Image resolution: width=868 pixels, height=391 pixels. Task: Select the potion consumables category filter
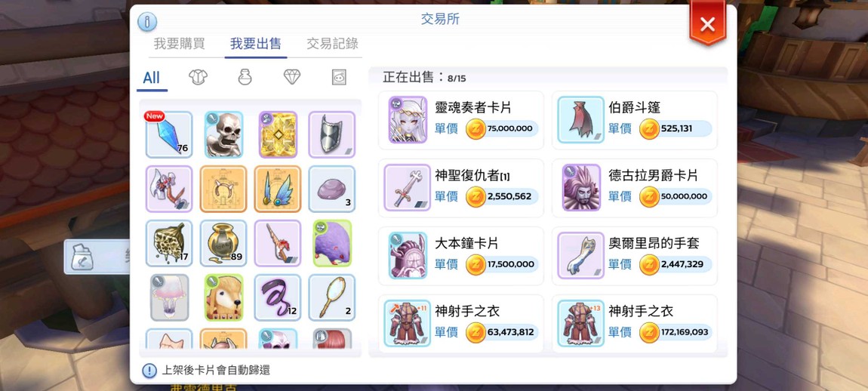pyautogui.click(x=245, y=77)
